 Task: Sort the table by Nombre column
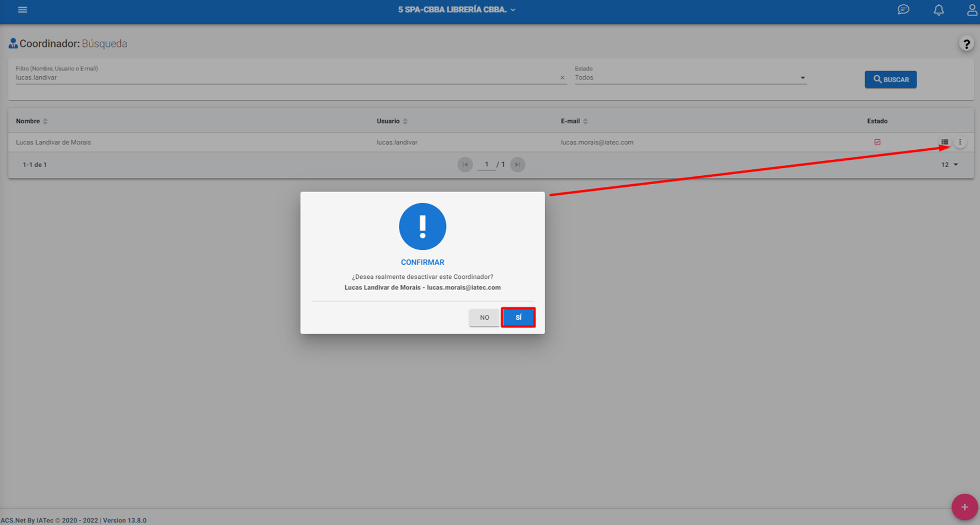[31, 121]
